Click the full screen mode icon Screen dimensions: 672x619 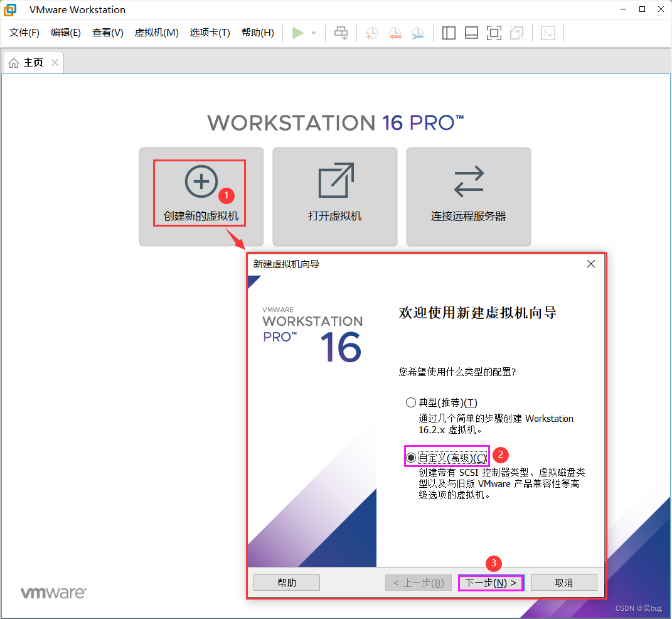click(x=494, y=33)
